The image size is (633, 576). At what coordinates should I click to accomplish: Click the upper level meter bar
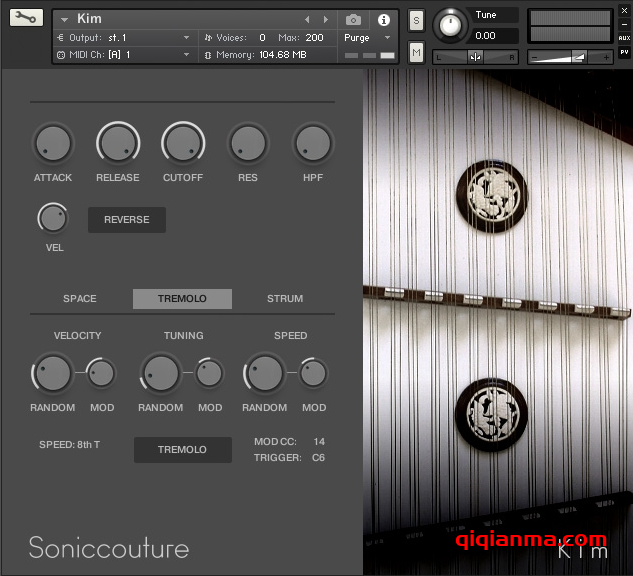coord(570,18)
